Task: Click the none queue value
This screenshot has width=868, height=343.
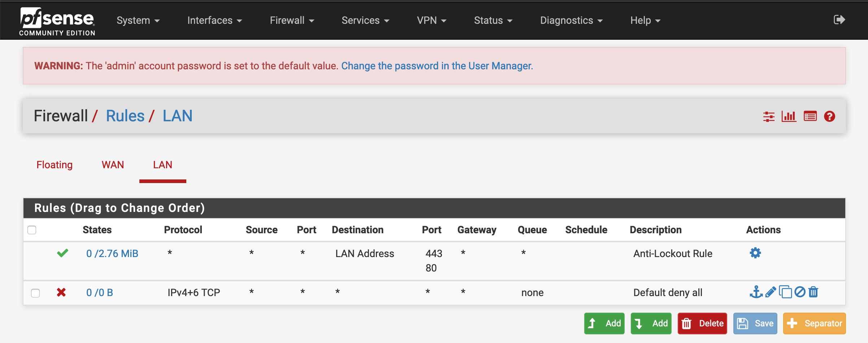Action: pyautogui.click(x=532, y=292)
